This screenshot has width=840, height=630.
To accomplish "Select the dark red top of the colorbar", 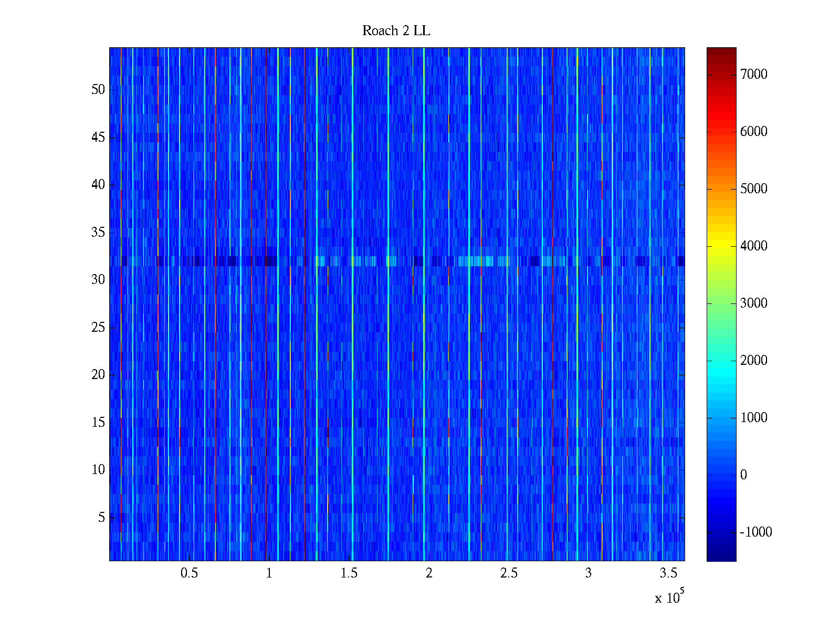I will coord(721,51).
